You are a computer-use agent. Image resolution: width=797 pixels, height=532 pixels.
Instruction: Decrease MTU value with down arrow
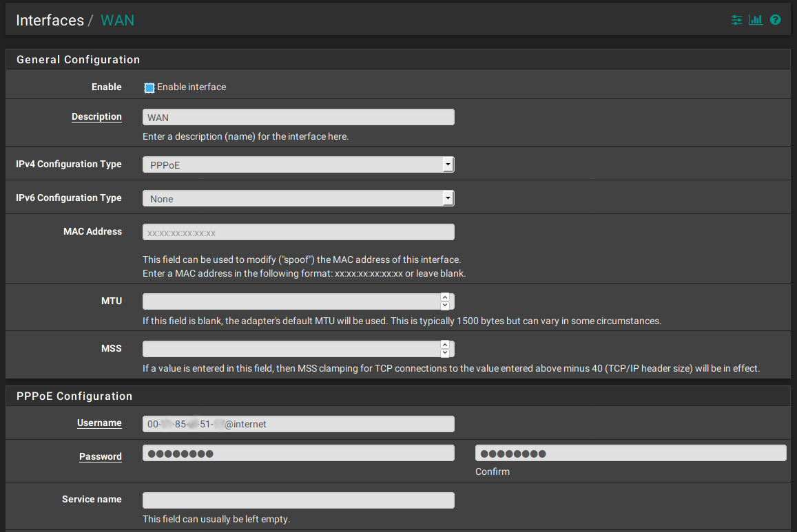[x=445, y=306]
